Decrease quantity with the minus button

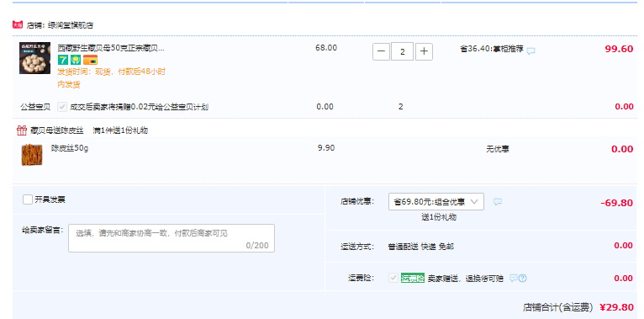381,52
